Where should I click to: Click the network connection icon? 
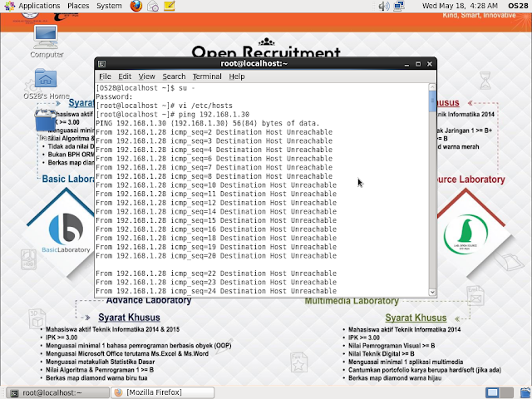tap(399, 6)
